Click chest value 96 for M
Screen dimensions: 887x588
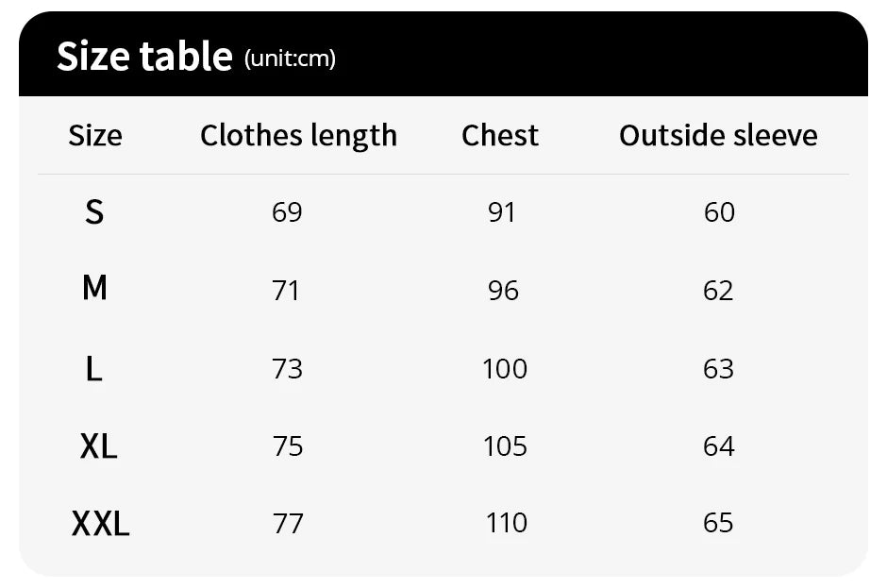[503, 290]
